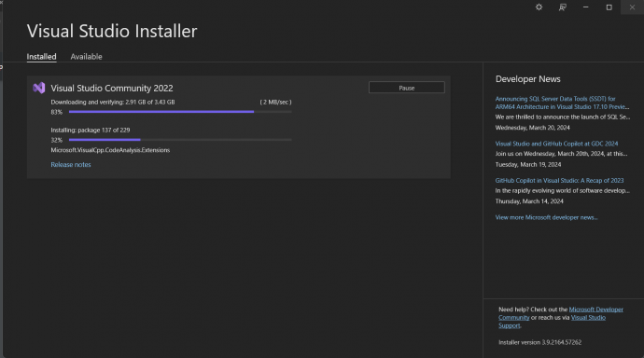Pause the Visual Studio Community installation
644x358 pixels.
(x=407, y=88)
